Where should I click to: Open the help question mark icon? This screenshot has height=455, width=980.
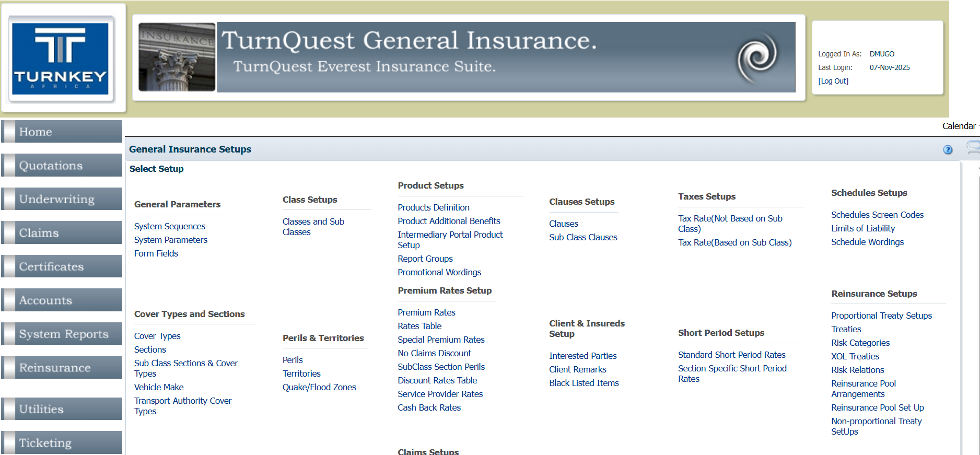coord(948,150)
